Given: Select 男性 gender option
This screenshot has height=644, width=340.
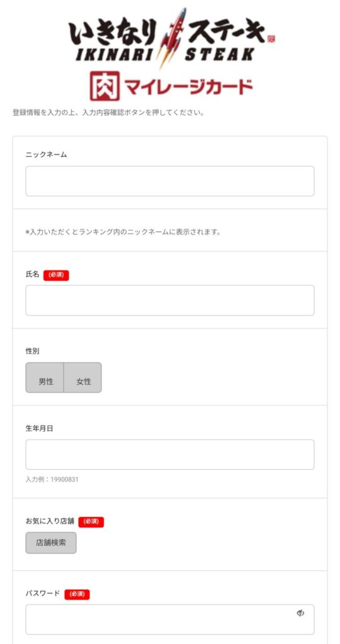Looking at the screenshot, I should point(45,377).
